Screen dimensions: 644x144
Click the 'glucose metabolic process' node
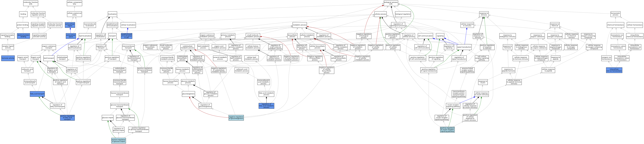coord(188,82)
